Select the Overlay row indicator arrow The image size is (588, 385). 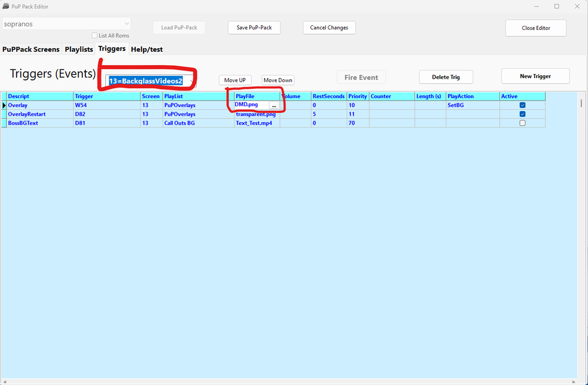pyautogui.click(x=4, y=105)
